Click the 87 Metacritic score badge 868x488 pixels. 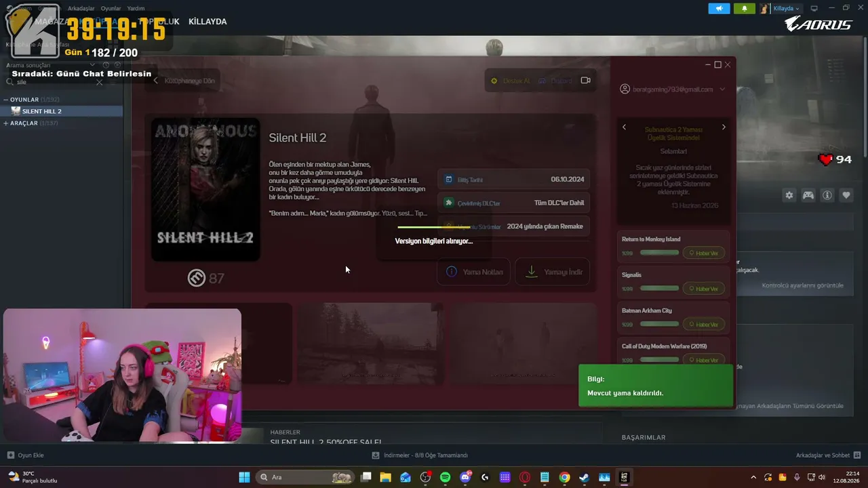206,278
